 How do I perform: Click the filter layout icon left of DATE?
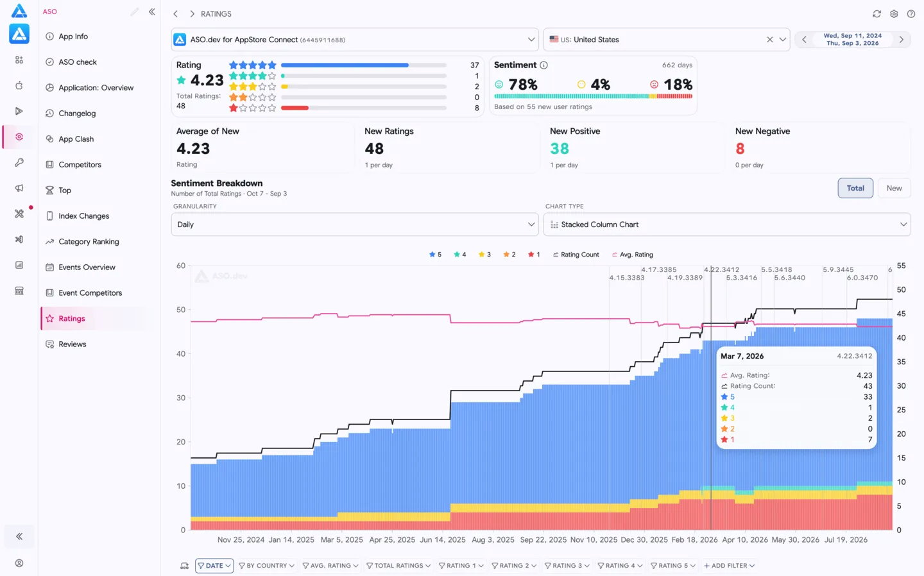tap(184, 566)
